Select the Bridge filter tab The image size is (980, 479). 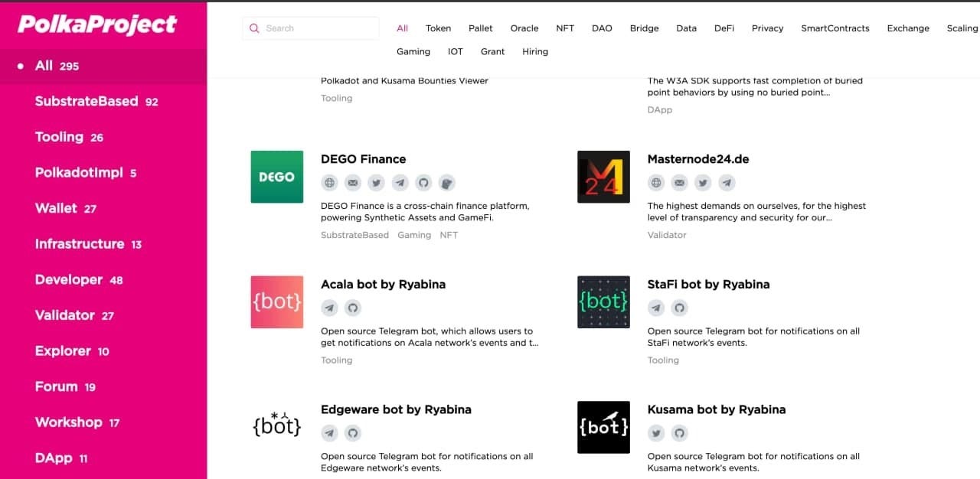coord(644,28)
